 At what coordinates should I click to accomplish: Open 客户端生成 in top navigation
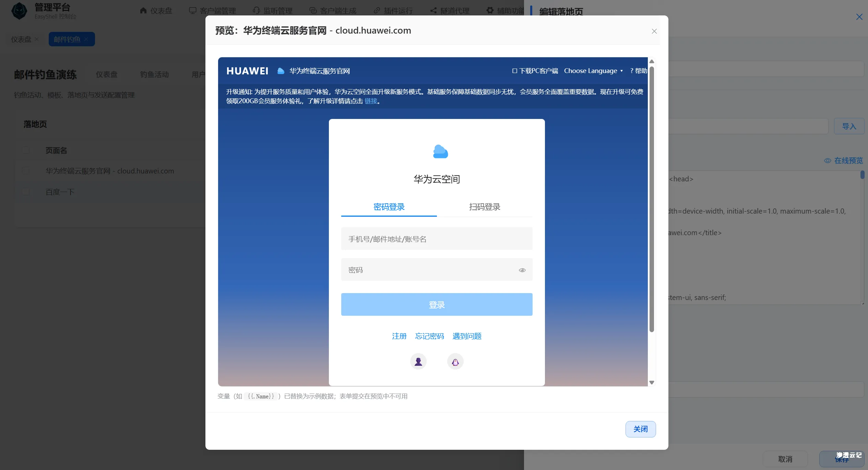pos(333,11)
